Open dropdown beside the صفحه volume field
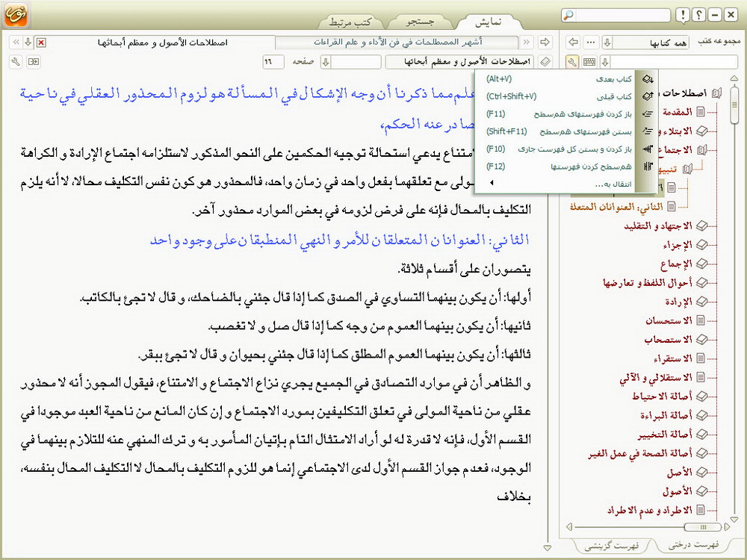 point(326,62)
